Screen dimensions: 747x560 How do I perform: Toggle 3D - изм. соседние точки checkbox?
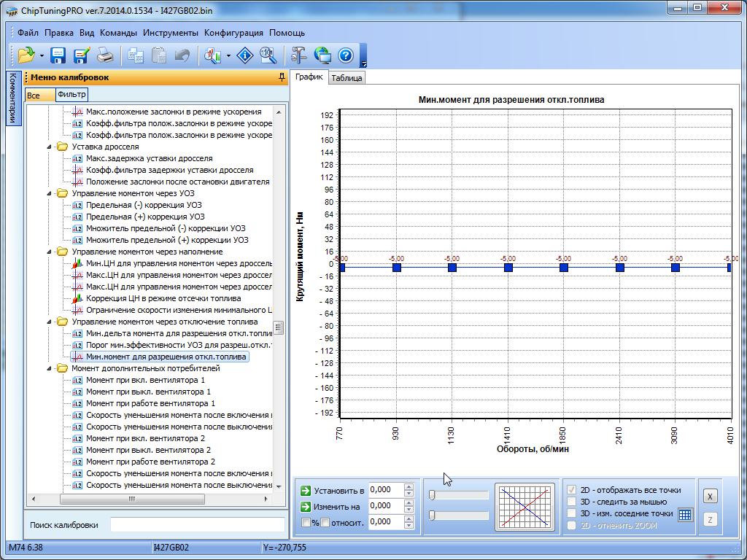pyautogui.click(x=573, y=513)
